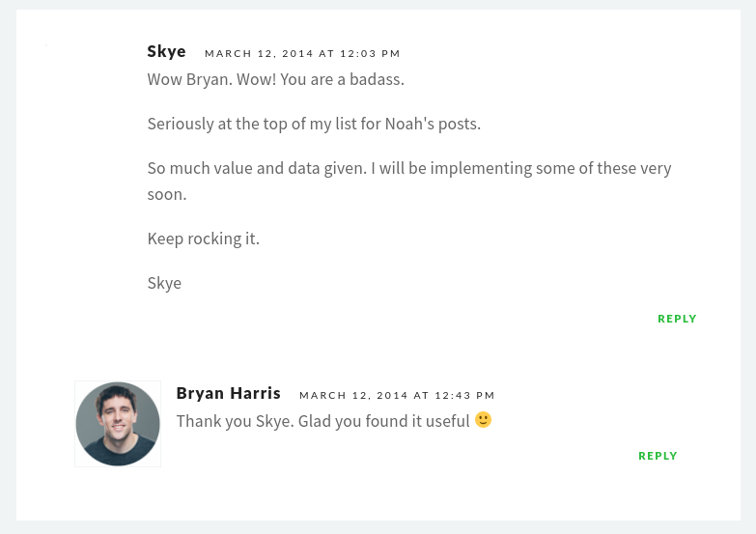The height and width of the screenshot is (534, 756).
Task: Click the word 'badass' in Skye's comment
Action: tap(376, 79)
